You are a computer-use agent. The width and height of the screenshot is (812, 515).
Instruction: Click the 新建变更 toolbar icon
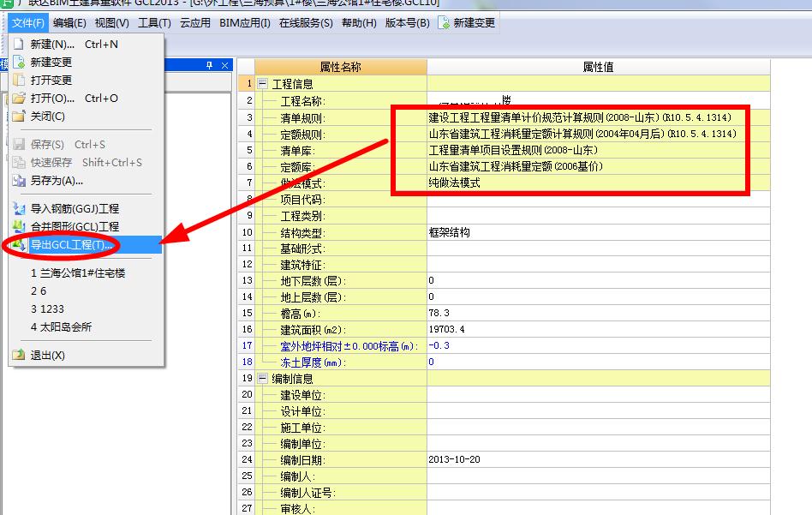tap(444, 23)
